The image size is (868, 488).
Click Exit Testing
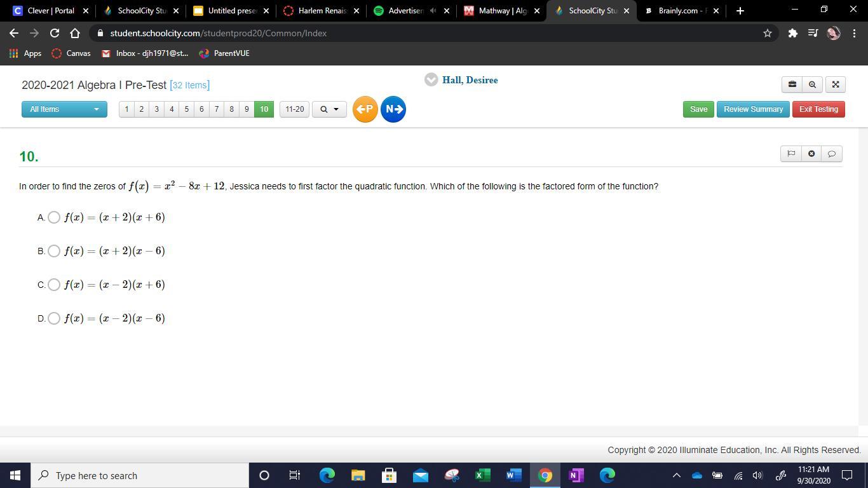pos(818,109)
